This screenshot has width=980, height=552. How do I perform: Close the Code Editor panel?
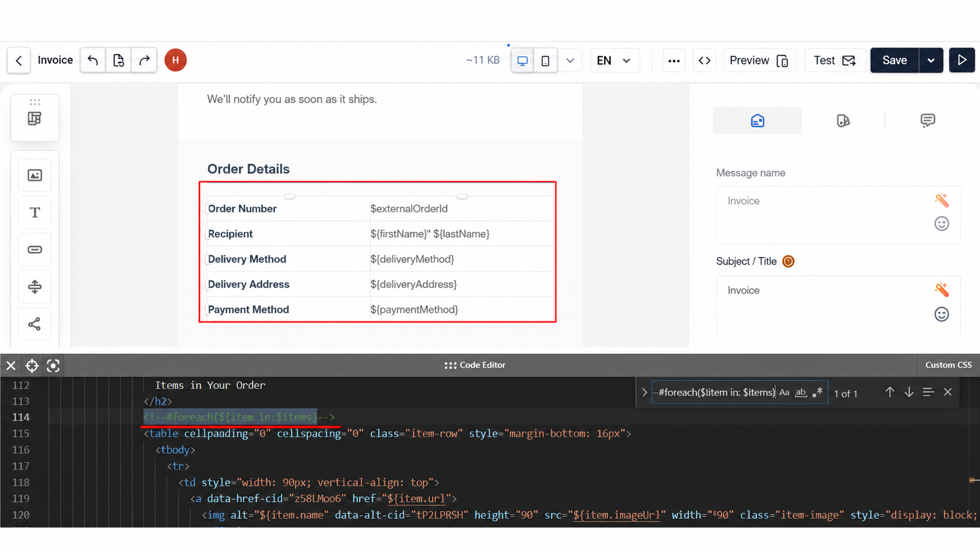click(11, 366)
